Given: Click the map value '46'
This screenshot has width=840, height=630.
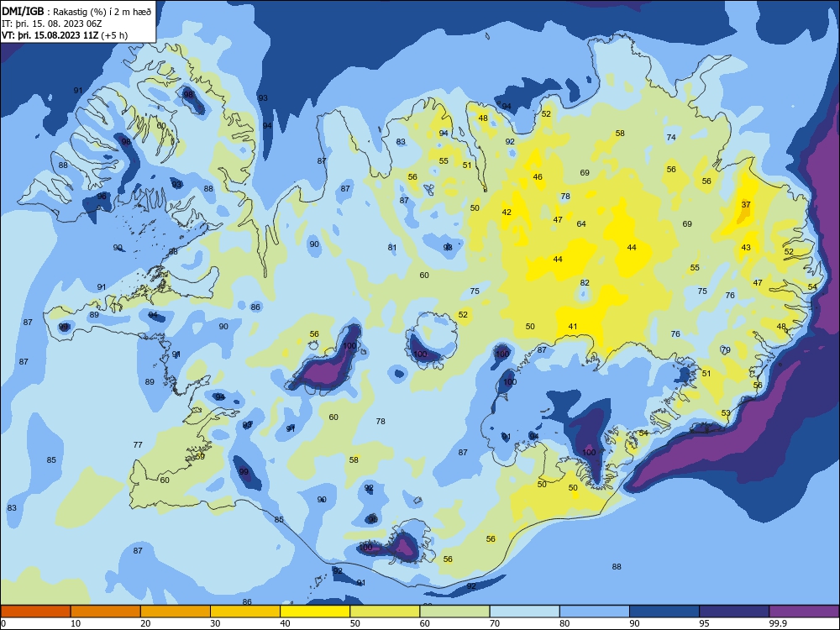Looking at the screenshot, I should [538, 176].
